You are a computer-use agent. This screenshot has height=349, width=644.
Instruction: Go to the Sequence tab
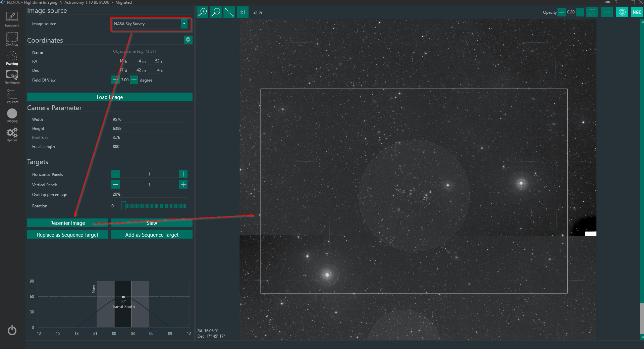coord(12,96)
